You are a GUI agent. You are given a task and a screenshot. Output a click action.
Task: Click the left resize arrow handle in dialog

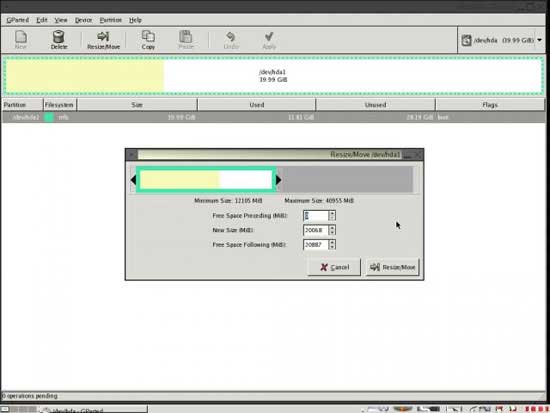point(133,180)
